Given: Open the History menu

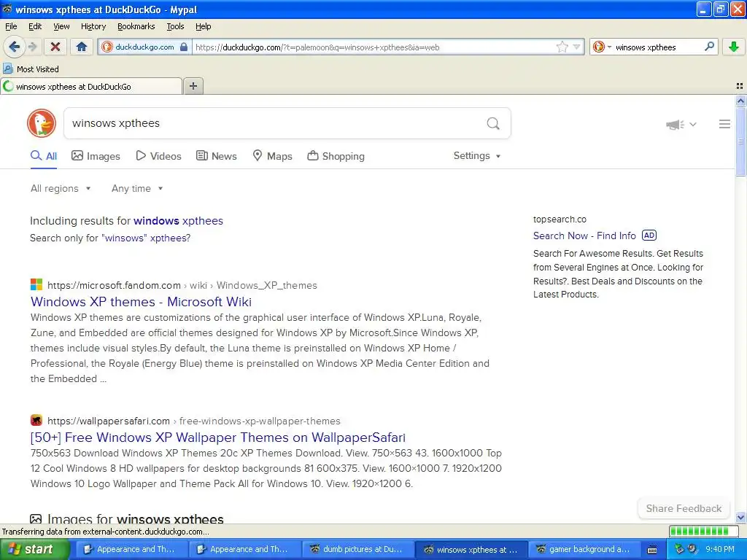Looking at the screenshot, I should (x=93, y=26).
